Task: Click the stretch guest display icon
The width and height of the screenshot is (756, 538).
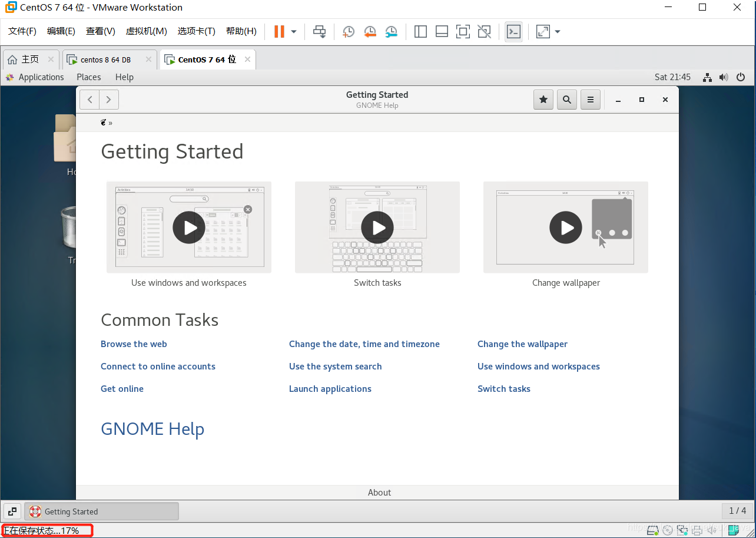Action: [x=543, y=31]
